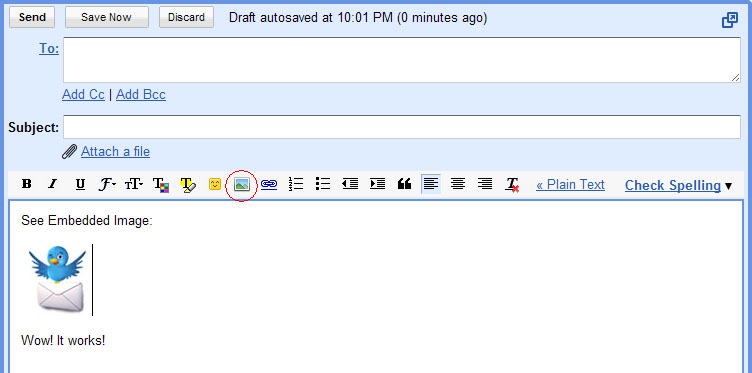Open contacts via the To: link

49,48
